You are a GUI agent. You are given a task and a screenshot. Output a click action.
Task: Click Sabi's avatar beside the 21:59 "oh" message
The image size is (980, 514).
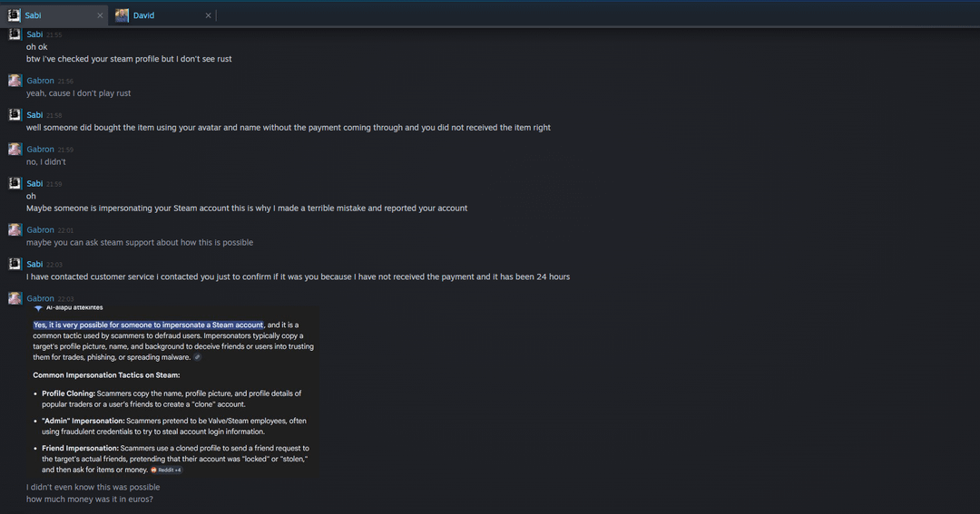pos(15,184)
